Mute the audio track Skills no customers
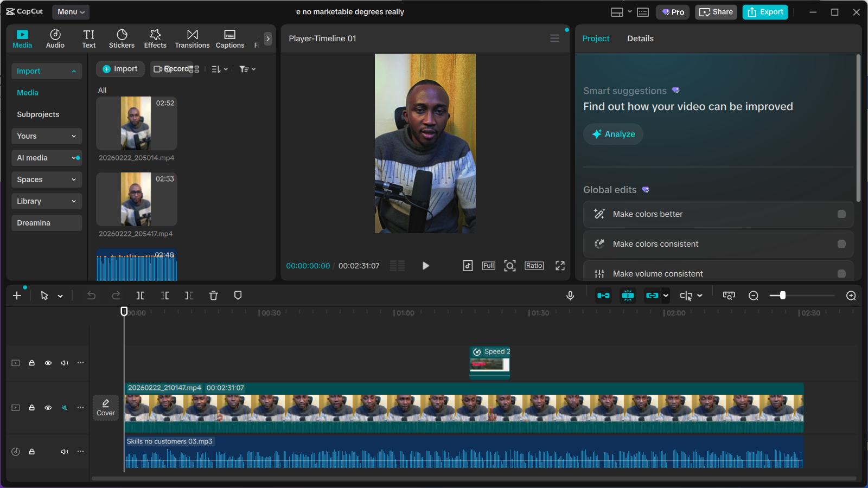This screenshot has height=488, width=868. pos(65,452)
